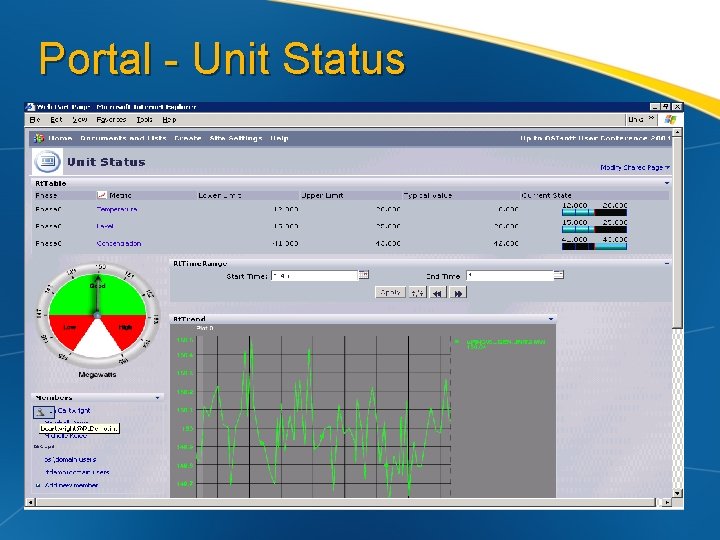This screenshot has width=720, height=540.
Task: Click the Start Time input field
Action: tap(314, 276)
